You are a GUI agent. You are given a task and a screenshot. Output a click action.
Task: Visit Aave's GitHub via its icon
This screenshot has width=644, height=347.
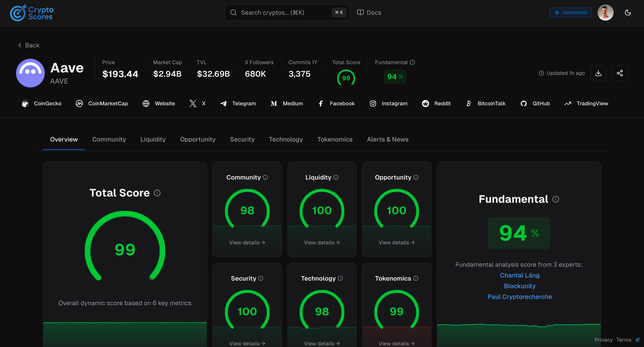click(x=523, y=104)
